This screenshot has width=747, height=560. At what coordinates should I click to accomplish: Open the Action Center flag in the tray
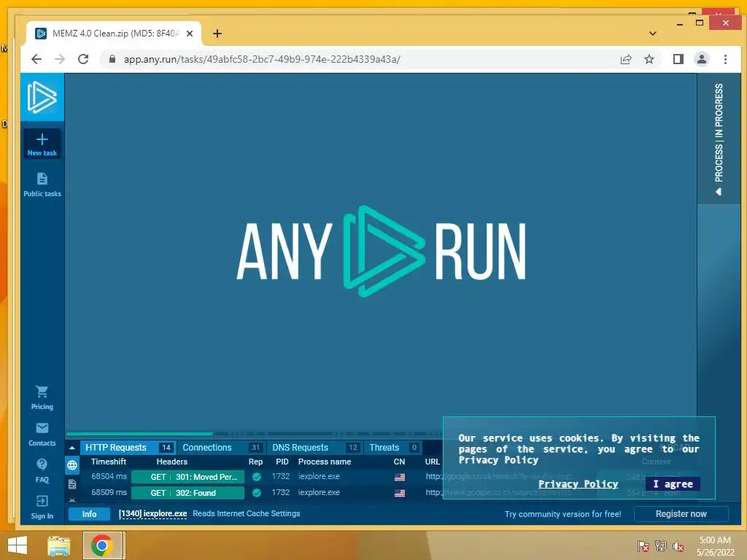tap(643, 546)
